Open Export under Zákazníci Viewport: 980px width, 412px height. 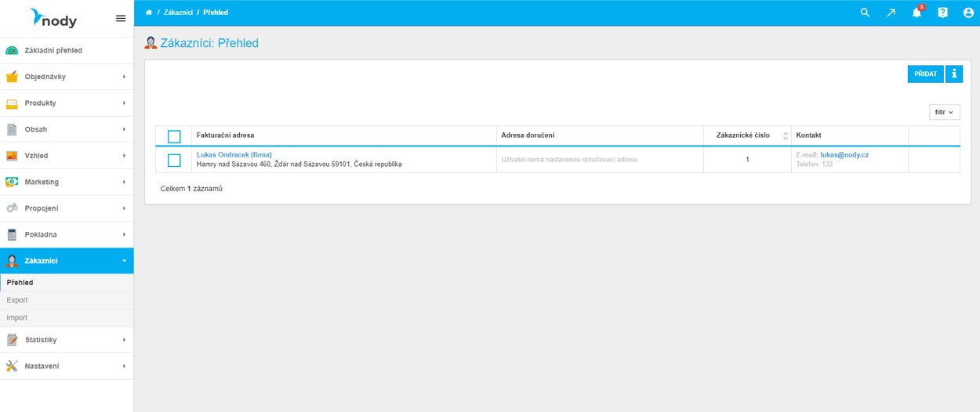(17, 300)
